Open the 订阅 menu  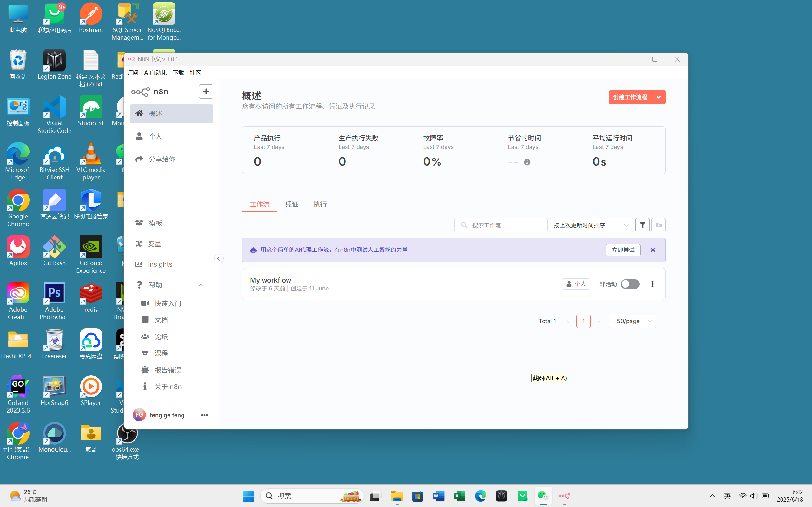click(x=133, y=73)
